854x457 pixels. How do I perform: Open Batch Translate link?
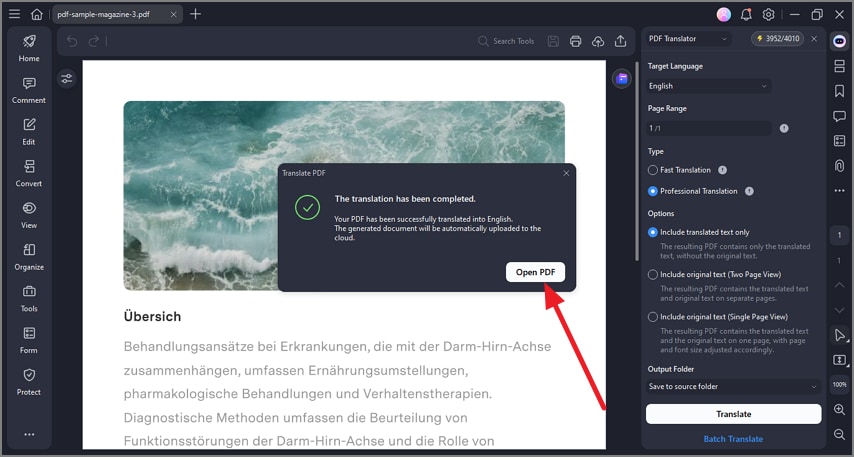[x=733, y=439]
